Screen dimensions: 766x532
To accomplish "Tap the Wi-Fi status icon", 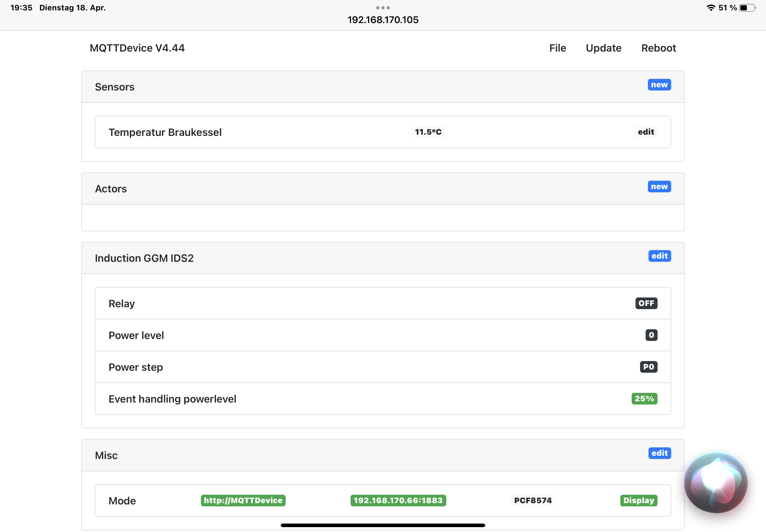I will click(x=711, y=8).
